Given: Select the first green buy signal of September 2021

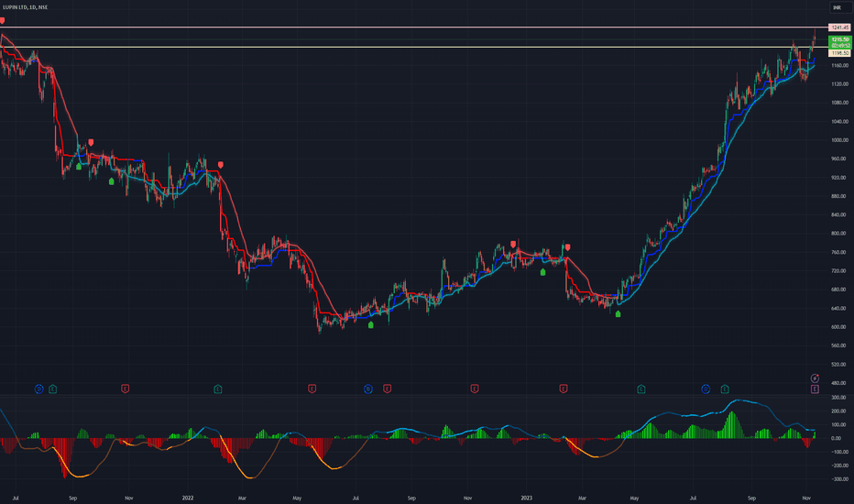Looking at the screenshot, I should [x=79, y=166].
